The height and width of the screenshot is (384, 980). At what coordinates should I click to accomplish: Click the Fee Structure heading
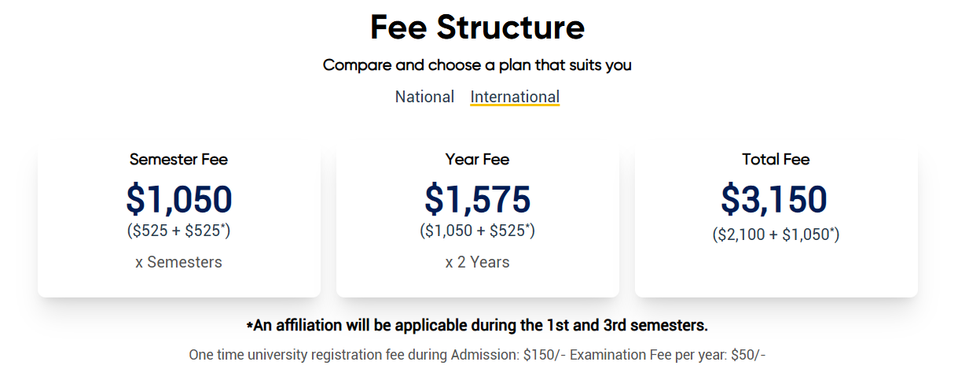(477, 28)
